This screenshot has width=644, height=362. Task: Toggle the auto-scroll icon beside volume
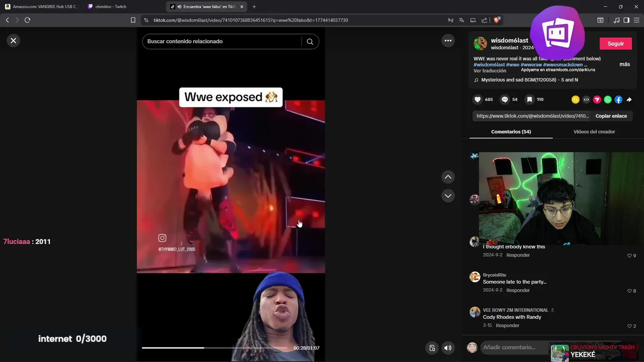pyautogui.click(x=432, y=348)
